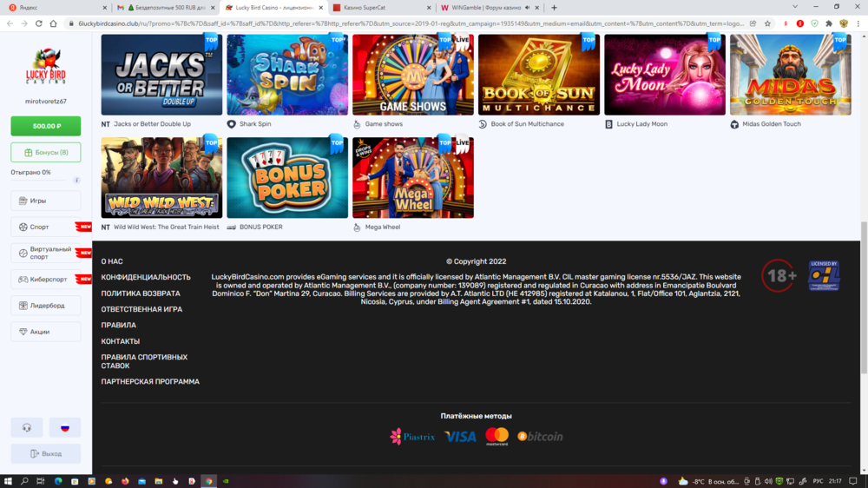This screenshot has width=868, height=488.
Task: Click the Russian flag language selector
Action: 64,427
